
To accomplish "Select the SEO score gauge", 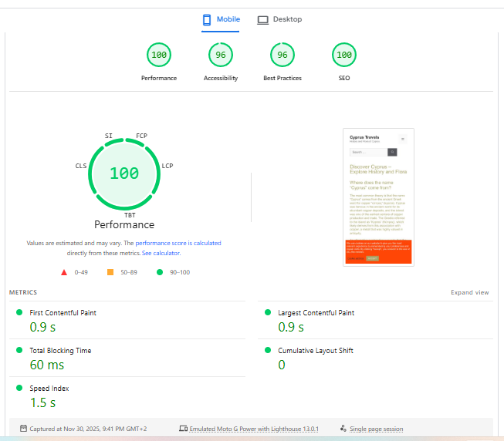I will click(344, 56).
